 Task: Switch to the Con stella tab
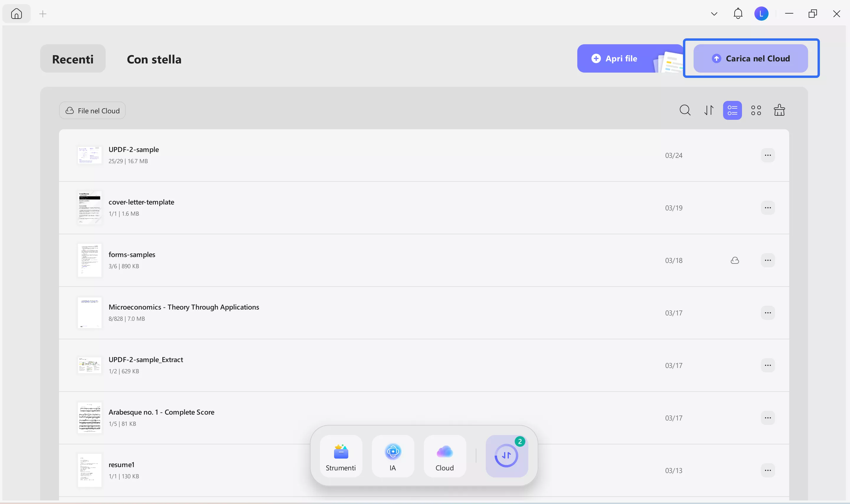[154, 59]
